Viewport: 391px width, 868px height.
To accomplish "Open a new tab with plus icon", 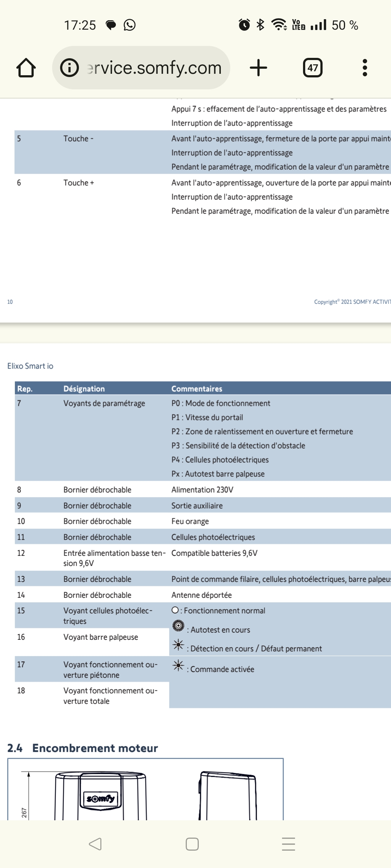I will tap(258, 68).
